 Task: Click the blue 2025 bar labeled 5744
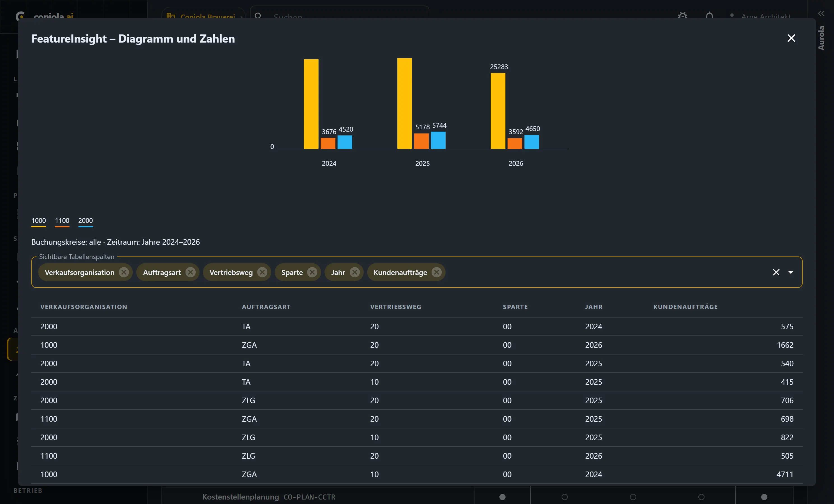coord(438,140)
